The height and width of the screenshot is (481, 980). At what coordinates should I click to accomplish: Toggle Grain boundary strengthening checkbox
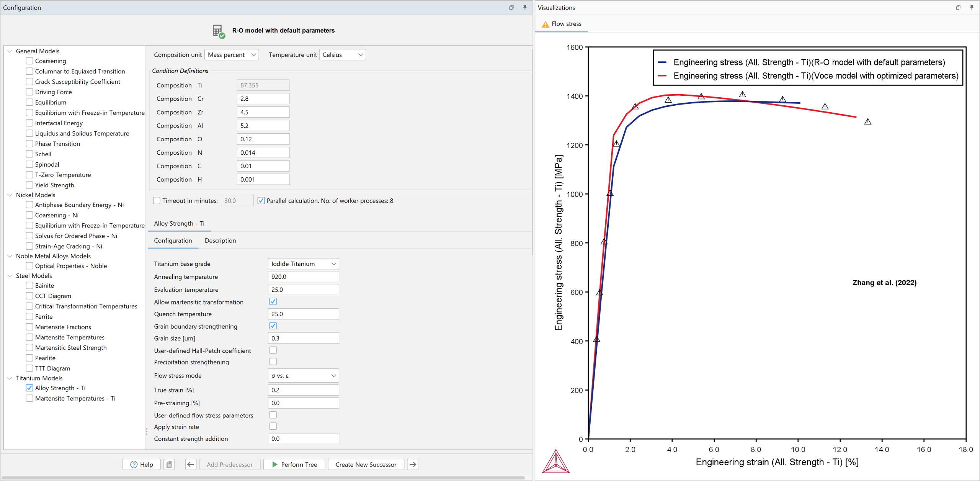pyautogui.click(x=273, y=326)
